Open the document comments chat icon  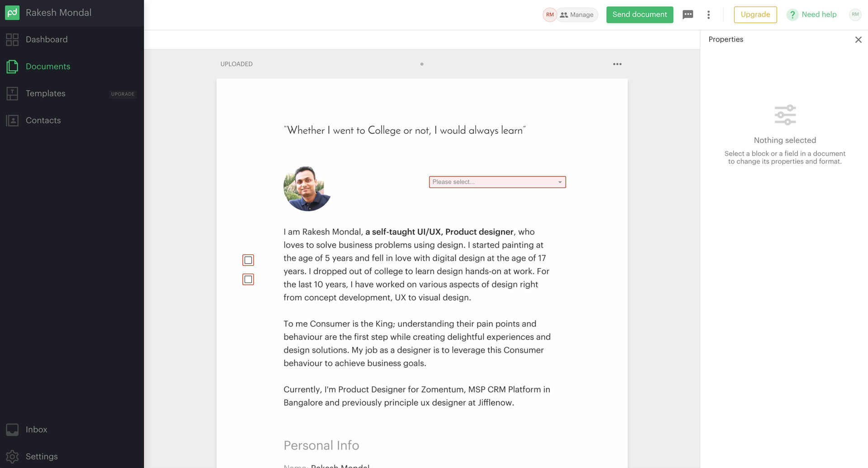tap(688, 14)
